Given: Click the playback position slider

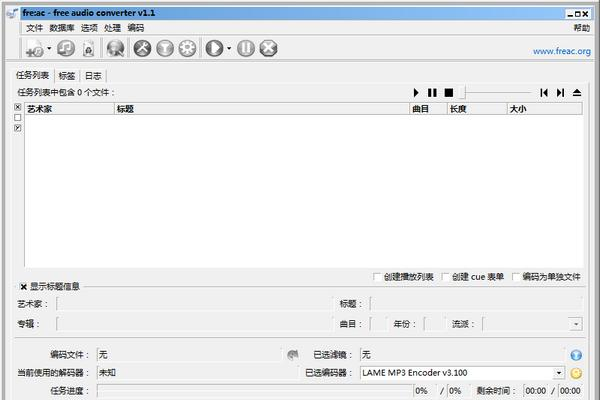Looking at the screenshot, I should pos(496,92).
